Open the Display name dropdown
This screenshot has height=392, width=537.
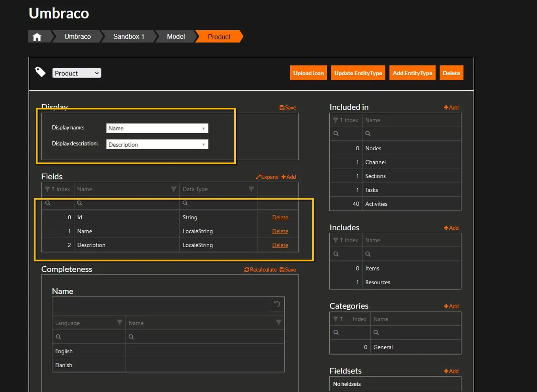157,128
